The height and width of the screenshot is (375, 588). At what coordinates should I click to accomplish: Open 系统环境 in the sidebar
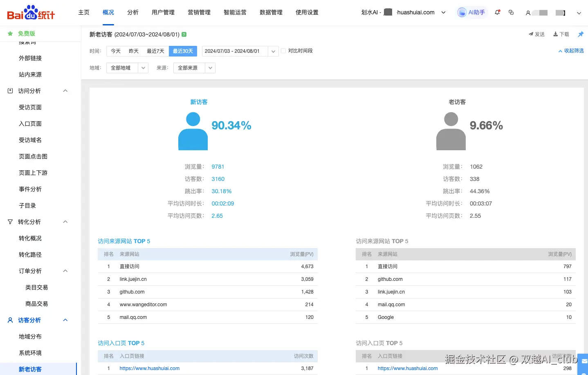[x=30, y=353]
